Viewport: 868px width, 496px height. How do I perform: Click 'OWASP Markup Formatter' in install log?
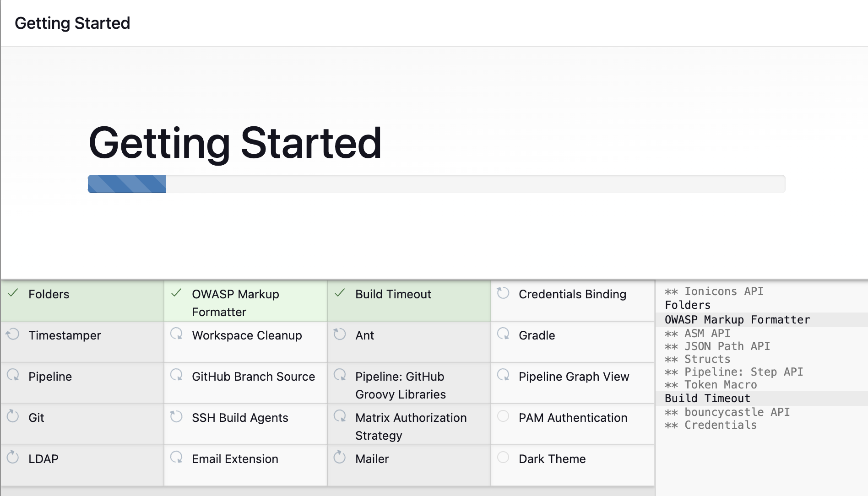coord(737,320)
